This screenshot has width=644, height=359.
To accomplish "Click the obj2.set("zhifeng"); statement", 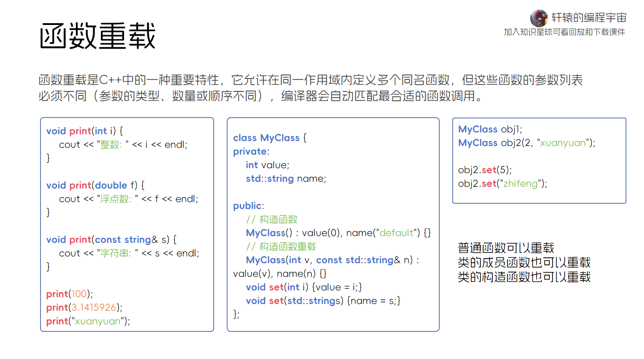I will [x=503, y=184].
